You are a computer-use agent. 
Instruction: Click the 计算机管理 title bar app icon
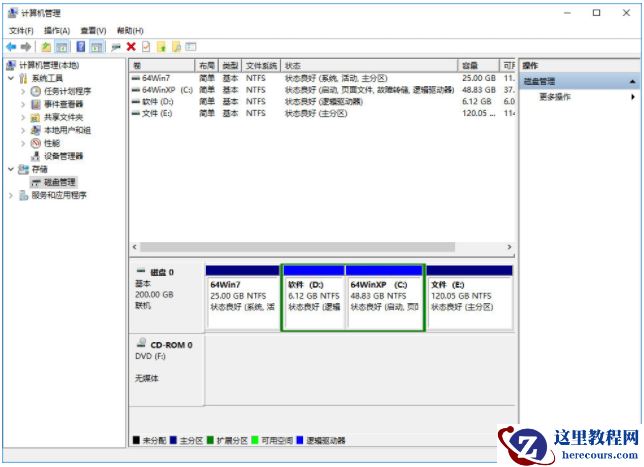(x=13, y=13)
